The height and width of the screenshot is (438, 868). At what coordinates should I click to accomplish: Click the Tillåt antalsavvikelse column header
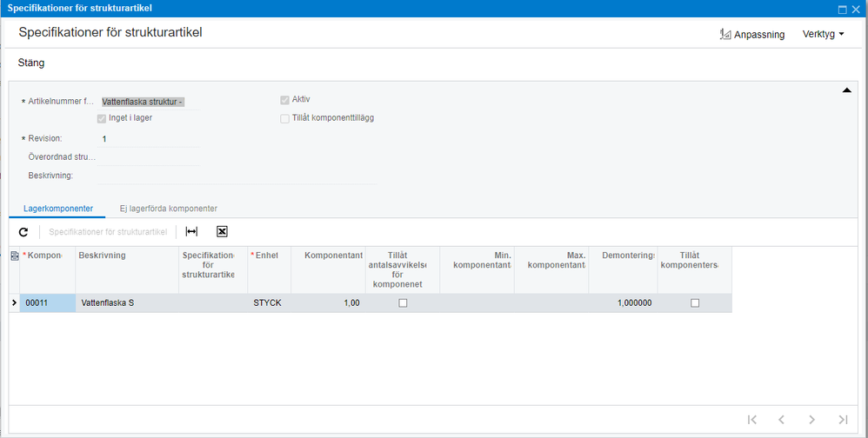coord(403,270)
